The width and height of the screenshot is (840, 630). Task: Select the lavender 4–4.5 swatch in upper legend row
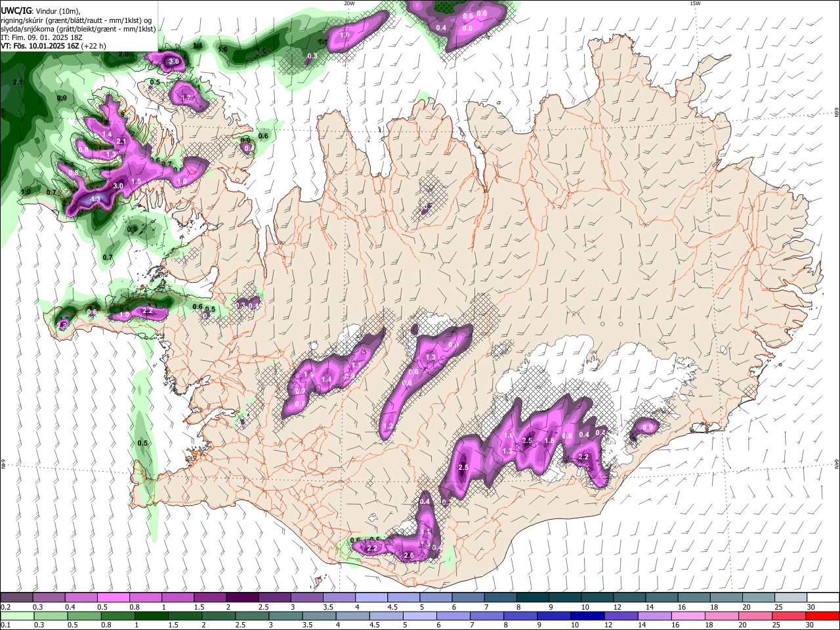pyautogui.click(x=371, y=598)
